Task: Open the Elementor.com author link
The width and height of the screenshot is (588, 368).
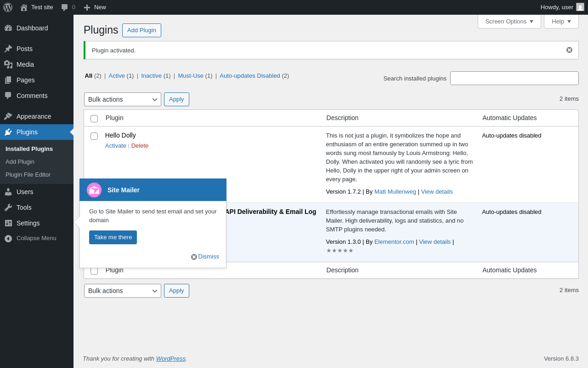Action: point(394,241)
